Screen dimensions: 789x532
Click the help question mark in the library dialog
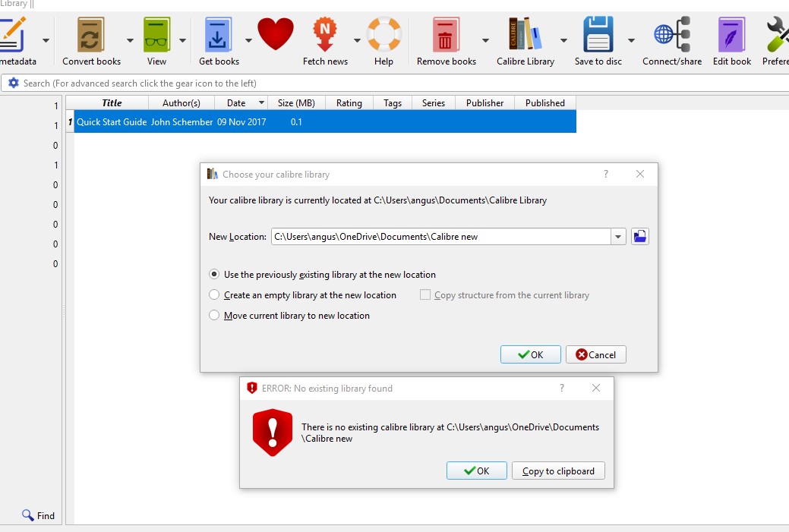click(x=606, y=174)
